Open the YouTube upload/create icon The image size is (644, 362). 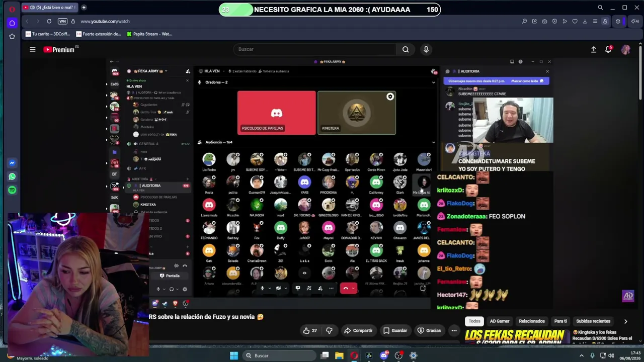(594, 49)
